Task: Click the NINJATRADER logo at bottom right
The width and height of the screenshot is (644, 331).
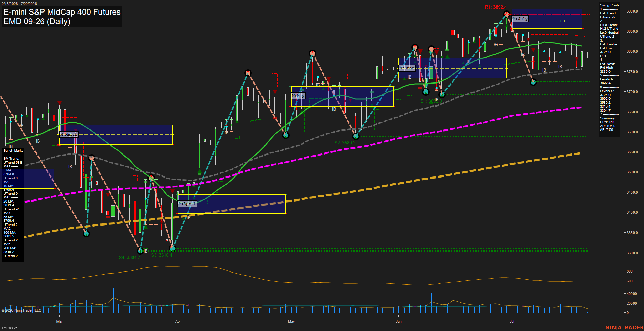Action: click(624, 328)
